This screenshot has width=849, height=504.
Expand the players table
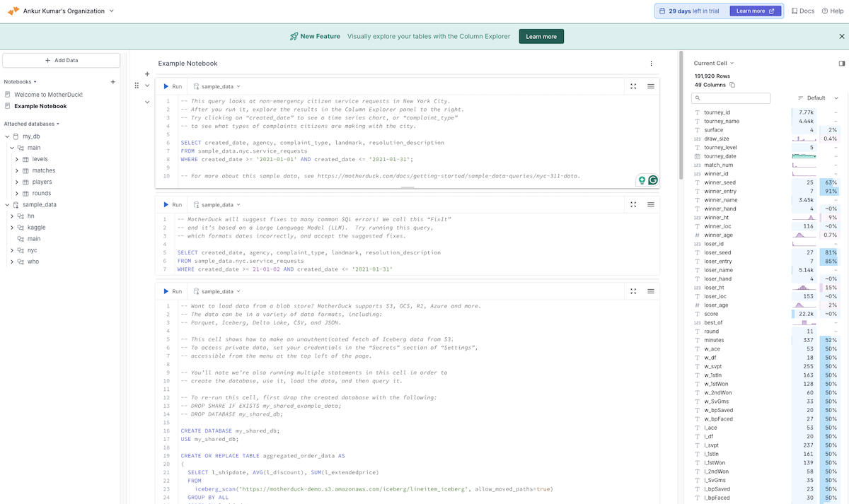pyautogui.click(x=17, y=182)
